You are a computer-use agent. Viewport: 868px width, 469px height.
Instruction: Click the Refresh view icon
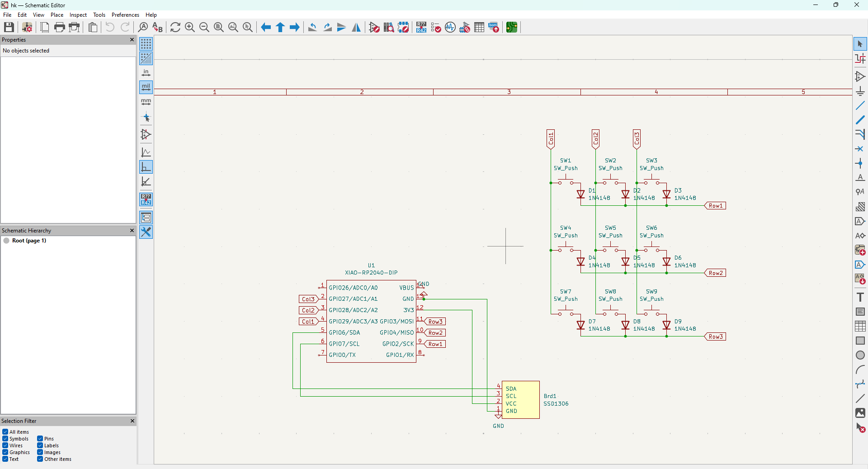(x=175, y=27)
